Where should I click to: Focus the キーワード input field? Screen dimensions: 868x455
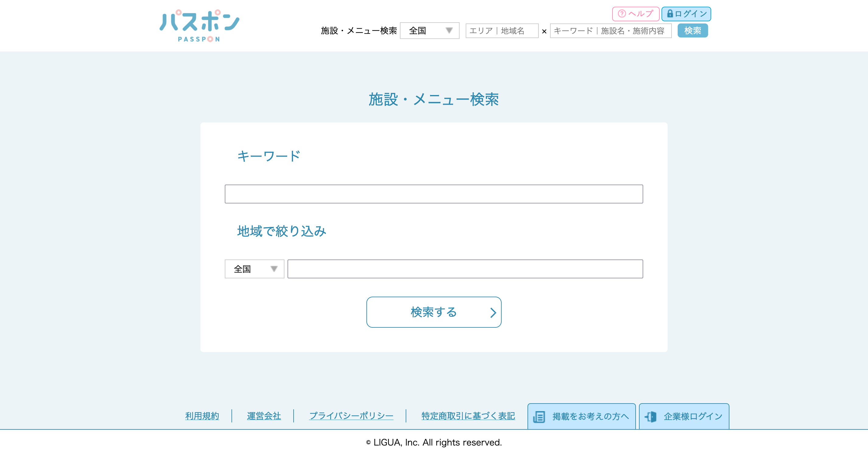[434, 194]
